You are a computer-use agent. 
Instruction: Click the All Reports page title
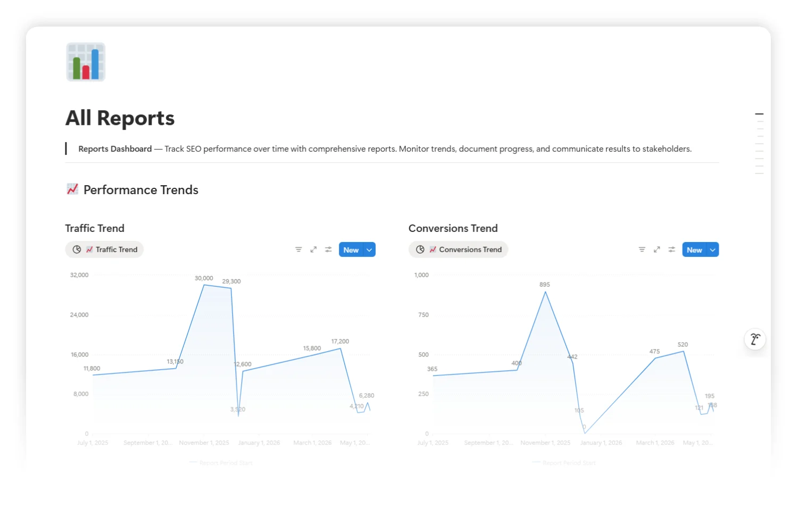coord(120,118)
